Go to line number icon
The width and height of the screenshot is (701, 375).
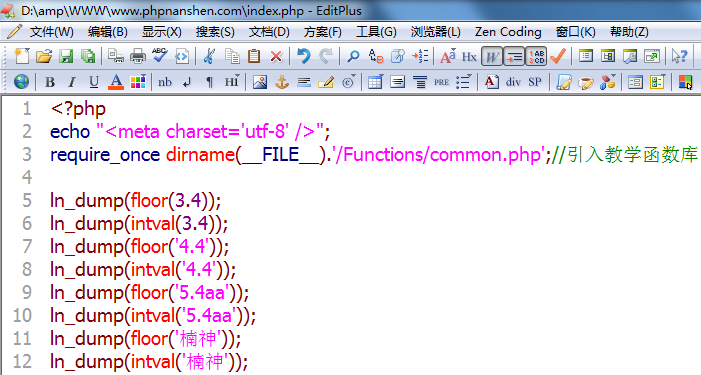420,56
